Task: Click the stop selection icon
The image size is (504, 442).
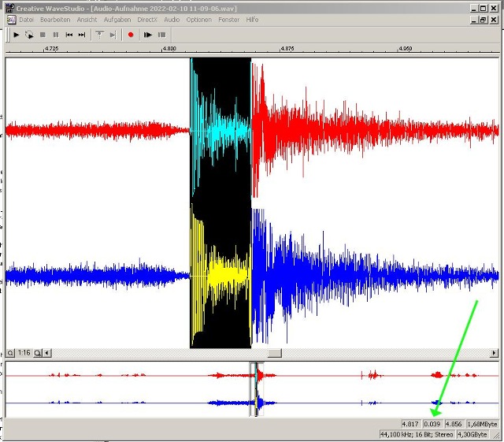Action: pyautogui.click(x=161, y=35)
